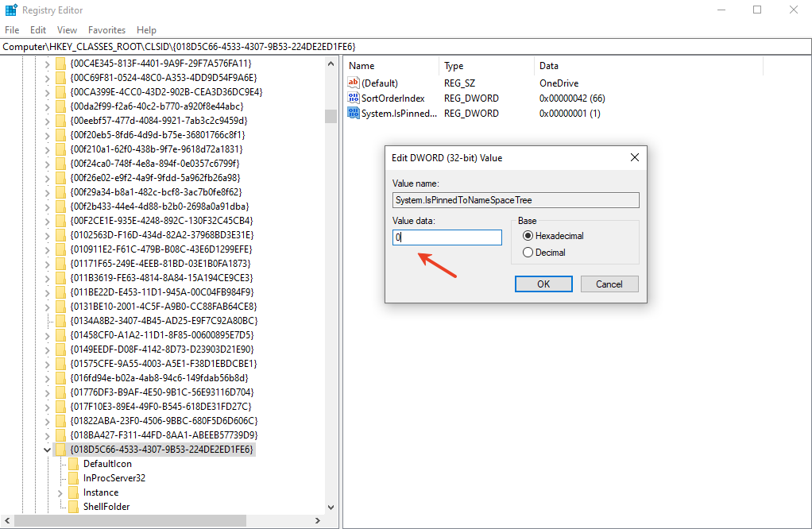This screenshot has height=529, width=812.
Task: Expand the topmost collapsed key in the tree
Action: 48,63
